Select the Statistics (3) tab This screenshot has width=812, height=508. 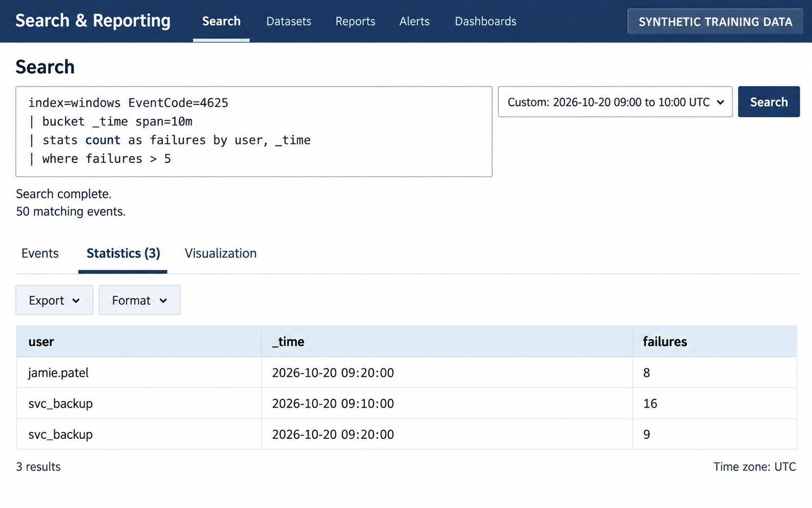click(x=123, y=253)
